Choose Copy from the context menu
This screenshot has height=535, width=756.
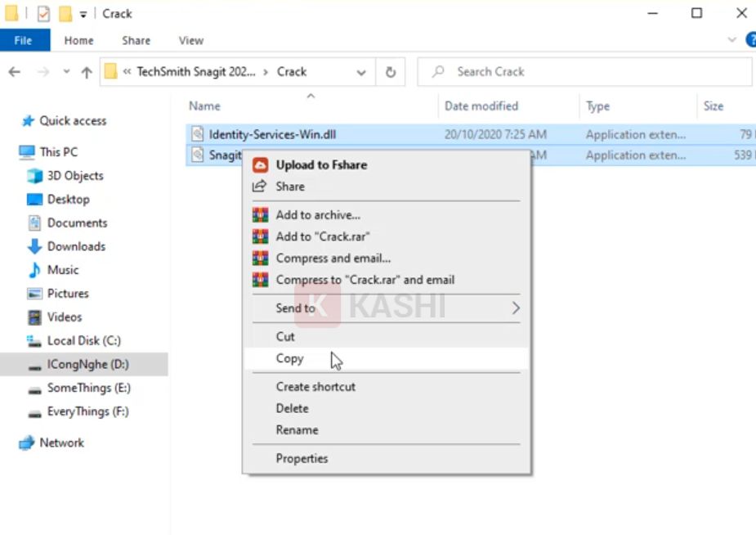coord(290,357)
